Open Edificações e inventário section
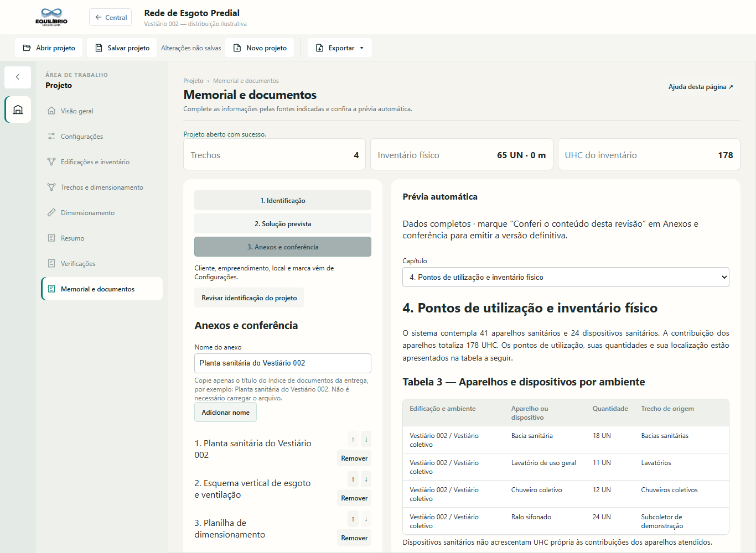 [102, 161]
